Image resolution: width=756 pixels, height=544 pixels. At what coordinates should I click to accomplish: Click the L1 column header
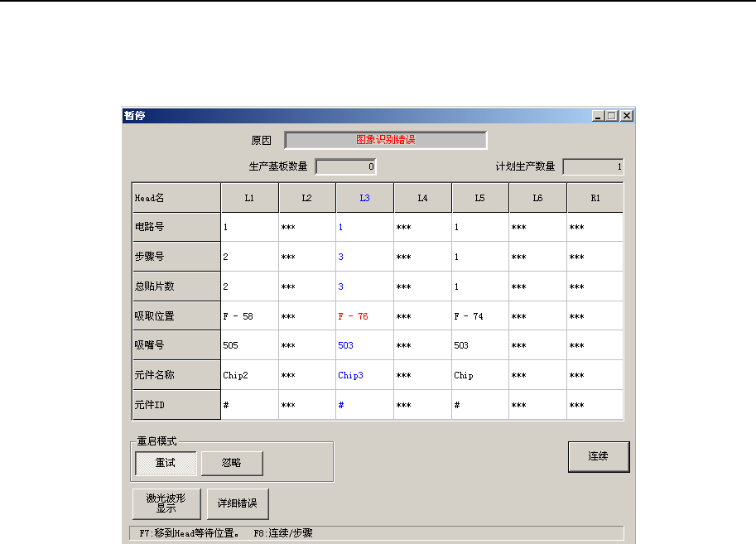[250, 198]
